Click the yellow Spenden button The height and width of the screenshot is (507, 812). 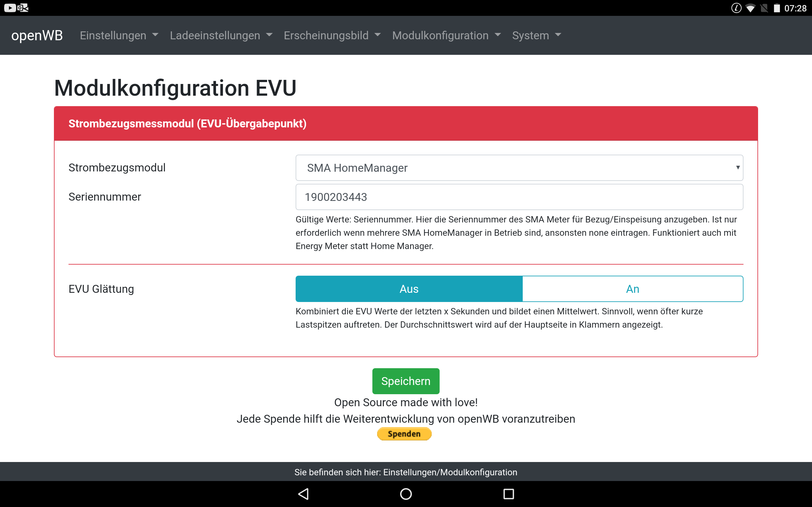point(404,433)
